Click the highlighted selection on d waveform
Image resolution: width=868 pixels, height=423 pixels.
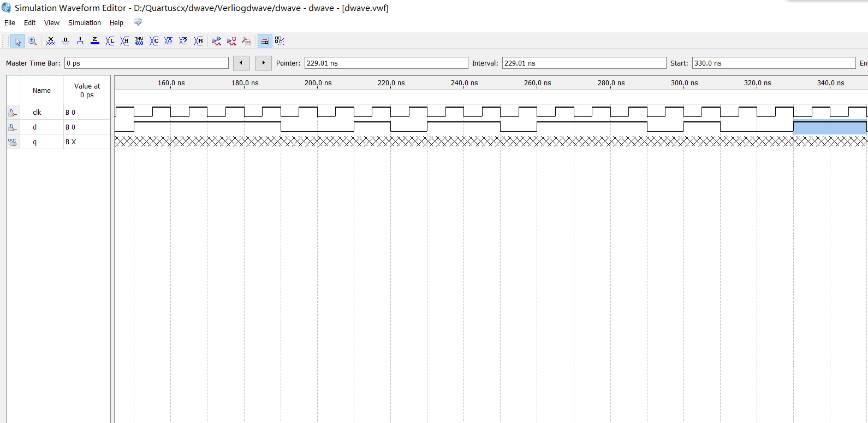click(x=830, y=127)
